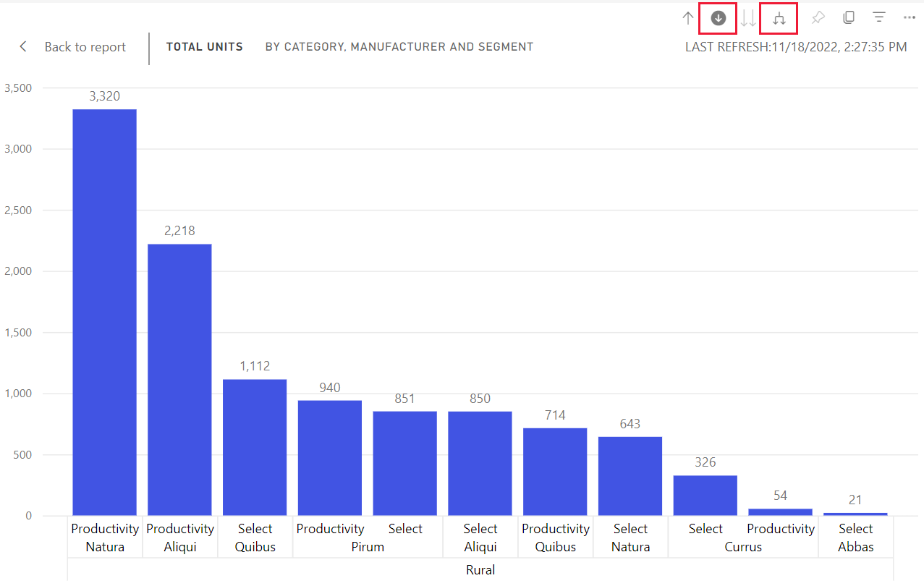Open filters affecting this visual
This screenshot has height=586, width=924.
click(x=879, y=17)
